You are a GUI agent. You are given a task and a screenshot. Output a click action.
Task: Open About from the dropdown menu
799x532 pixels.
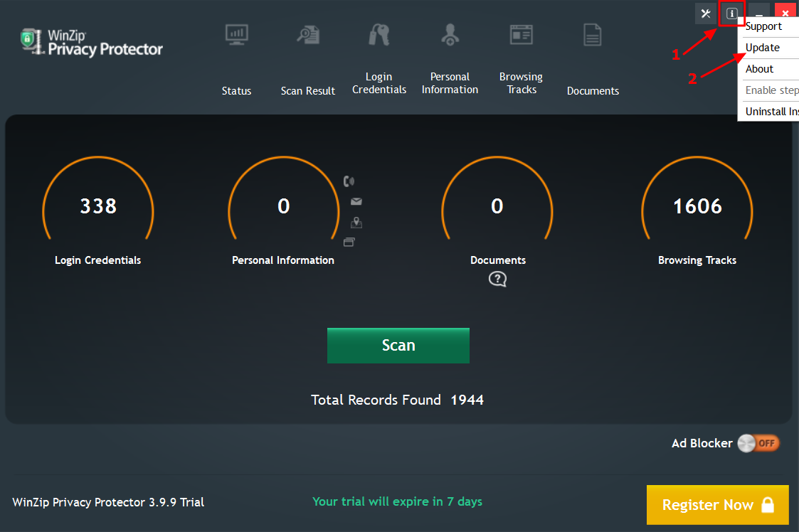pos(759,69)
